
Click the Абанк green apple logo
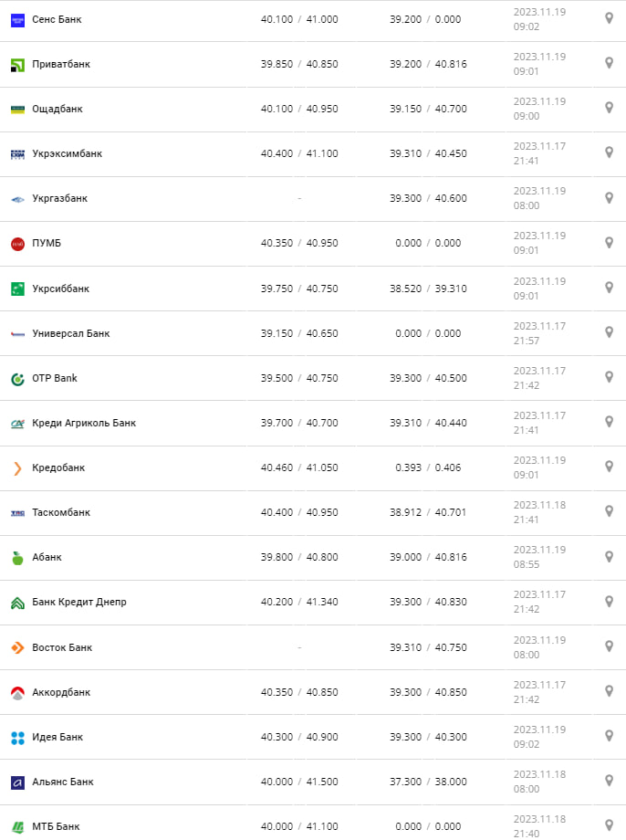[x=17, y=558]
